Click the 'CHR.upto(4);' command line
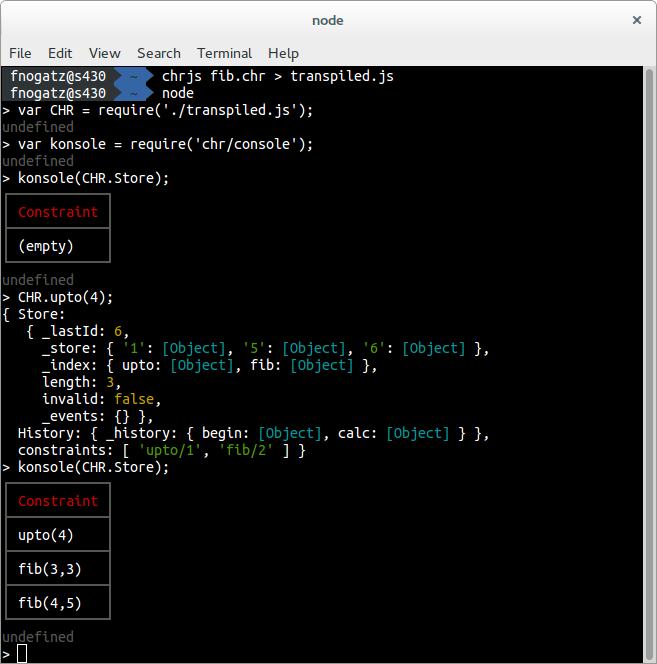 (x=58, y=297)
